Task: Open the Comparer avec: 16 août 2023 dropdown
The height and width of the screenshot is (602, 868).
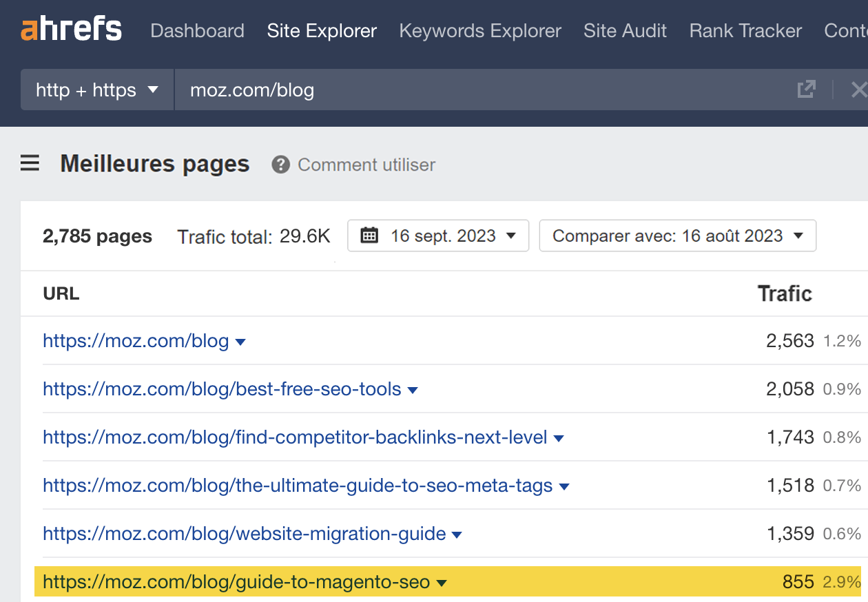Action: 677,235
